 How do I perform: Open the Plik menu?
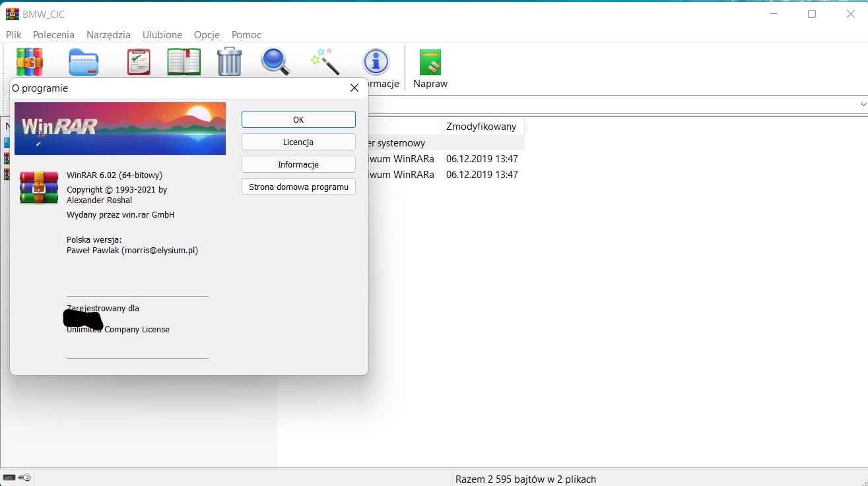tap(14, 35)
